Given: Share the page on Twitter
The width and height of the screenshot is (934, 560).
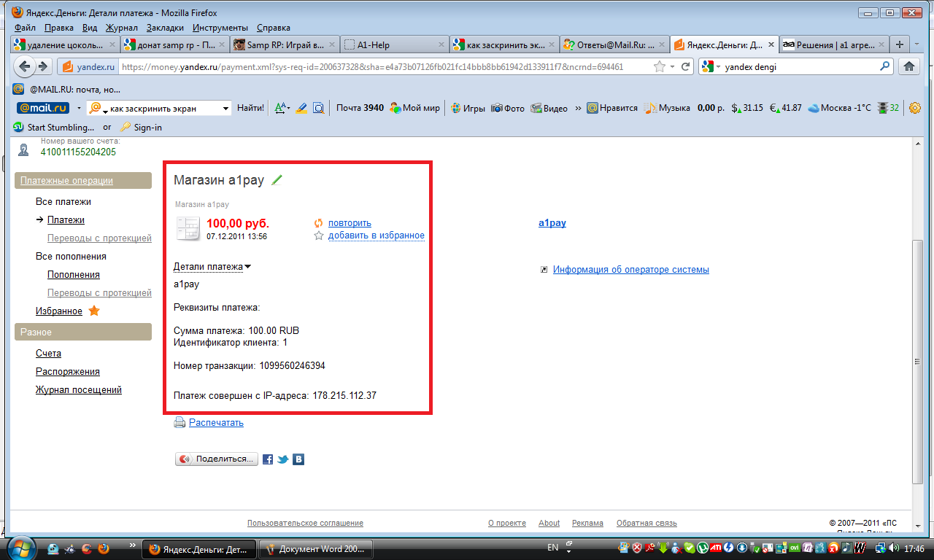Looking at the screenshot, I should (283, 459).
